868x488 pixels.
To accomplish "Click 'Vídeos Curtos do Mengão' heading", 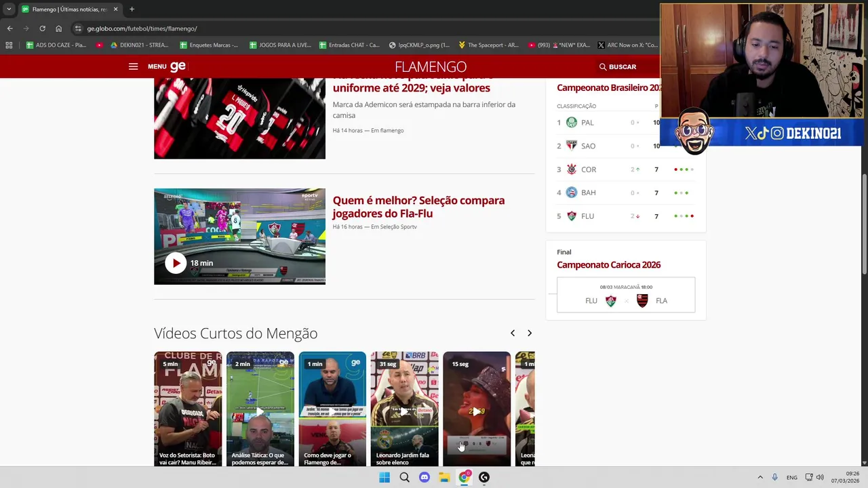I will point(235,333).
